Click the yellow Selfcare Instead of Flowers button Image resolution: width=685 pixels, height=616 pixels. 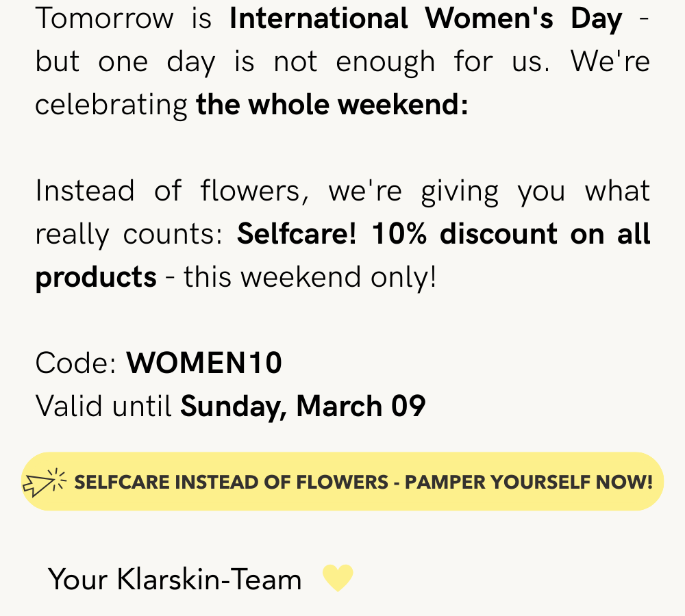pos(342,481)
